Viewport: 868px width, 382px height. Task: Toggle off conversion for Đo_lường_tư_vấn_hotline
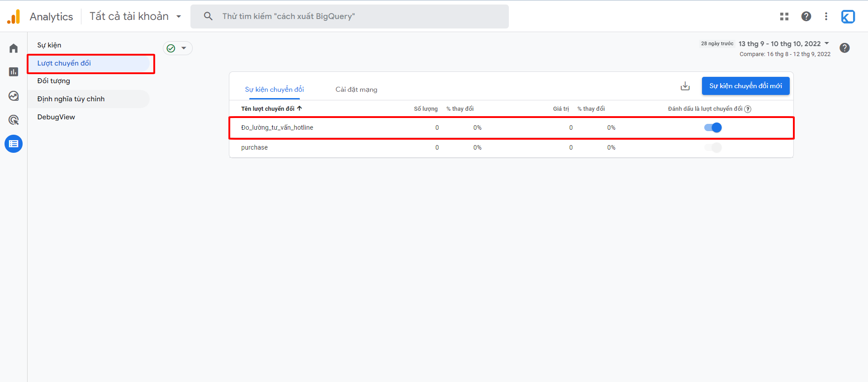713,127
